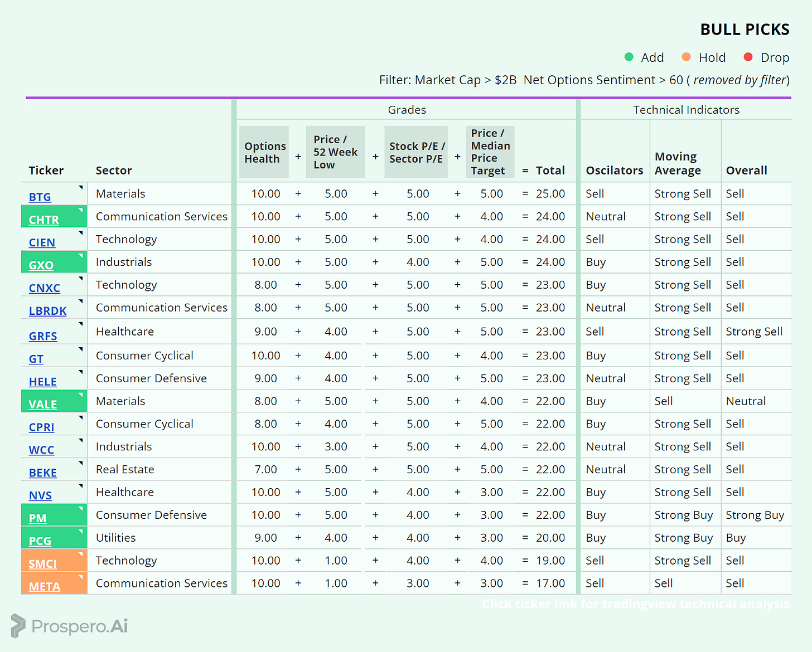Follow the PCG ticker link
This screenshot has width=812, height=652.
[40, 541]
